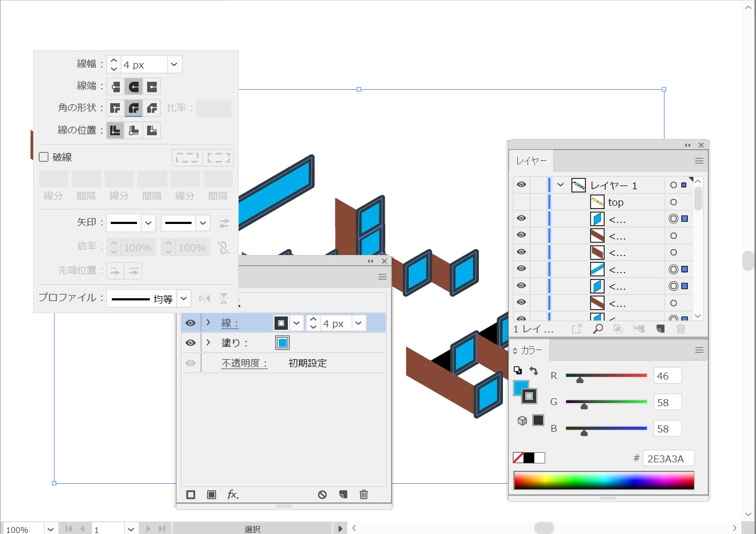Create new layer in Layers panel

[x=660, y=329]
